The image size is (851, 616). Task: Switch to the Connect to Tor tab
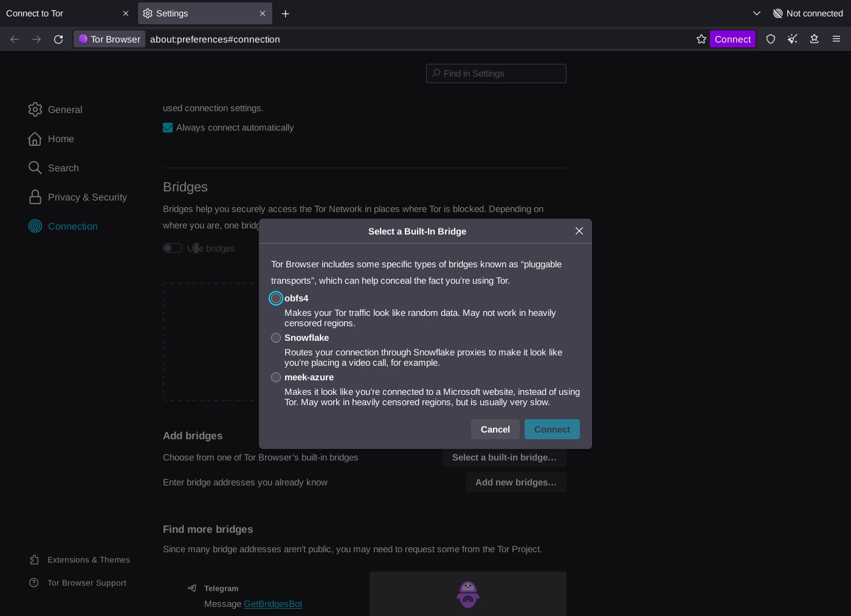point(68,13)
